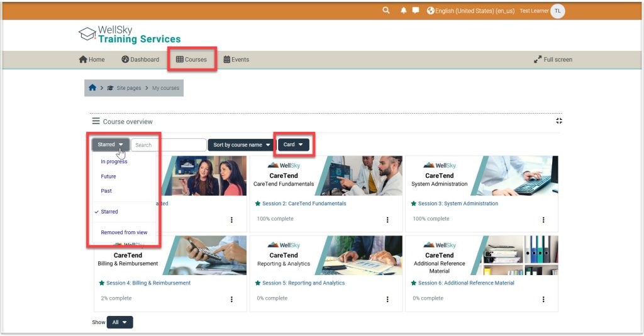644x336 pixels.
Task: Open Session 6: Additional Reference Material link
Action: (x=466, y=283)
